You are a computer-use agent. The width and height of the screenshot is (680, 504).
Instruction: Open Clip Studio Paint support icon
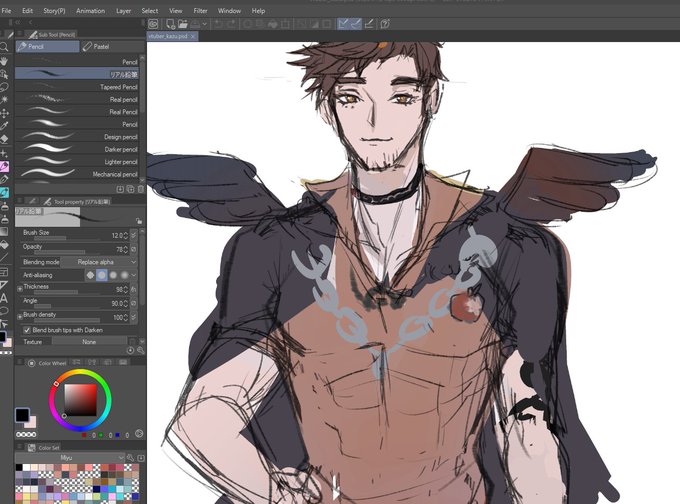pos(385,24)
